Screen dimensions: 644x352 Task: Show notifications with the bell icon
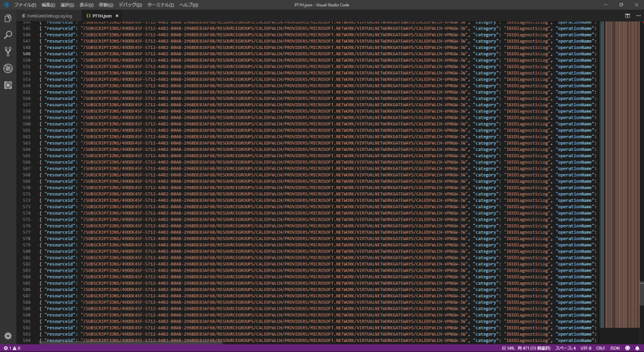point(637,348)
